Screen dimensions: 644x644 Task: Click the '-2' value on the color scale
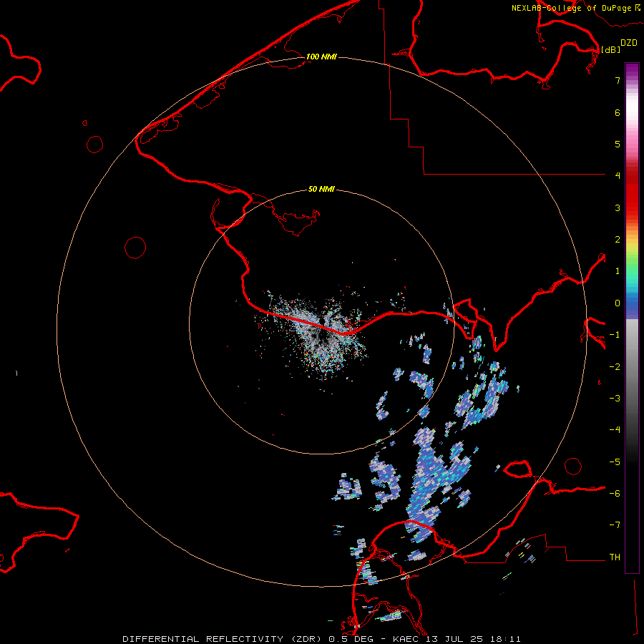click(615, 367)
